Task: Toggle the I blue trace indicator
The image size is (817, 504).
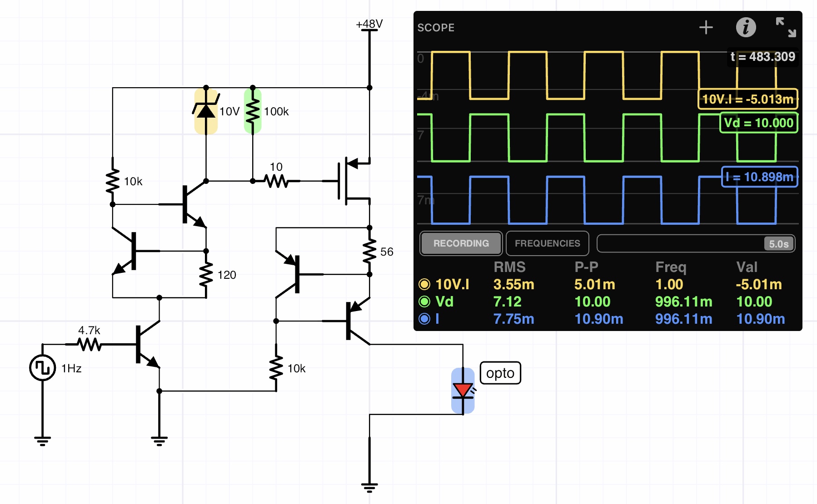Action: click(424, 319)
